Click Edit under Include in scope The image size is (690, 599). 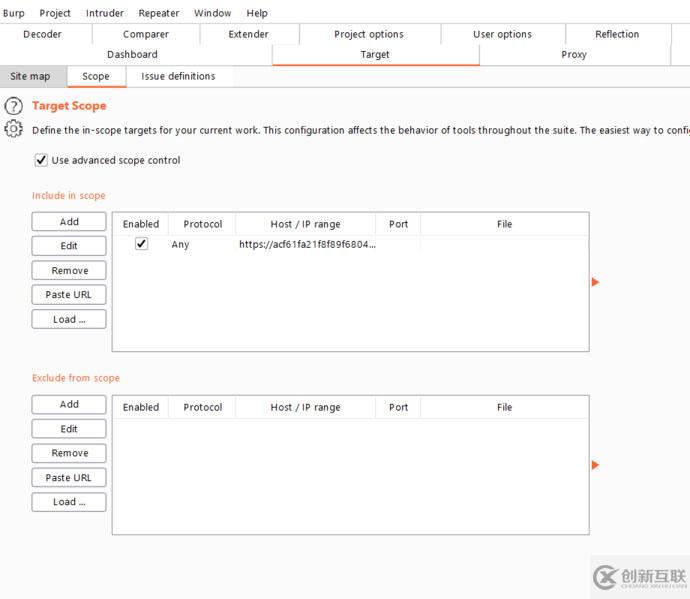[x=69, y=246]
